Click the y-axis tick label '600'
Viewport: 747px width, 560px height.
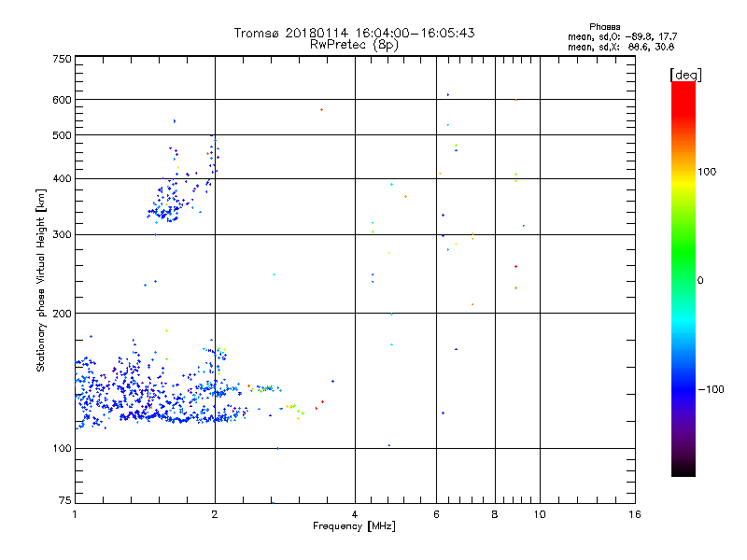(x=63, y=100)
